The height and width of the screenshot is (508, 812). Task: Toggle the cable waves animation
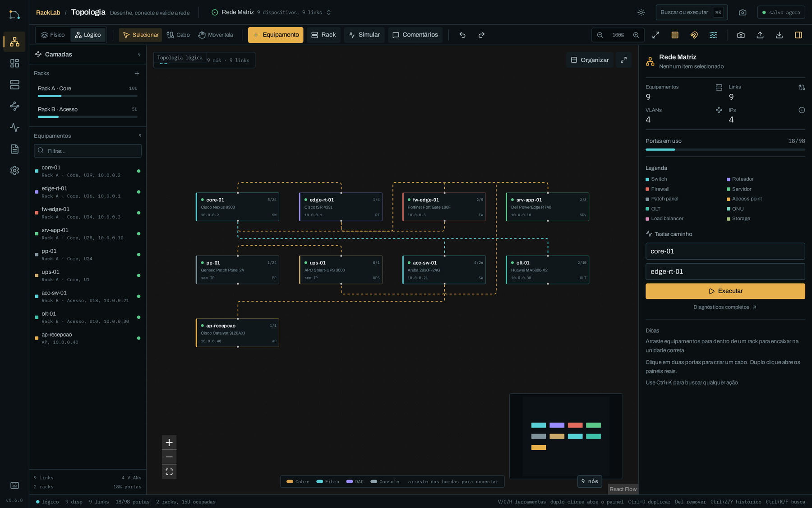tap(713, 35)
